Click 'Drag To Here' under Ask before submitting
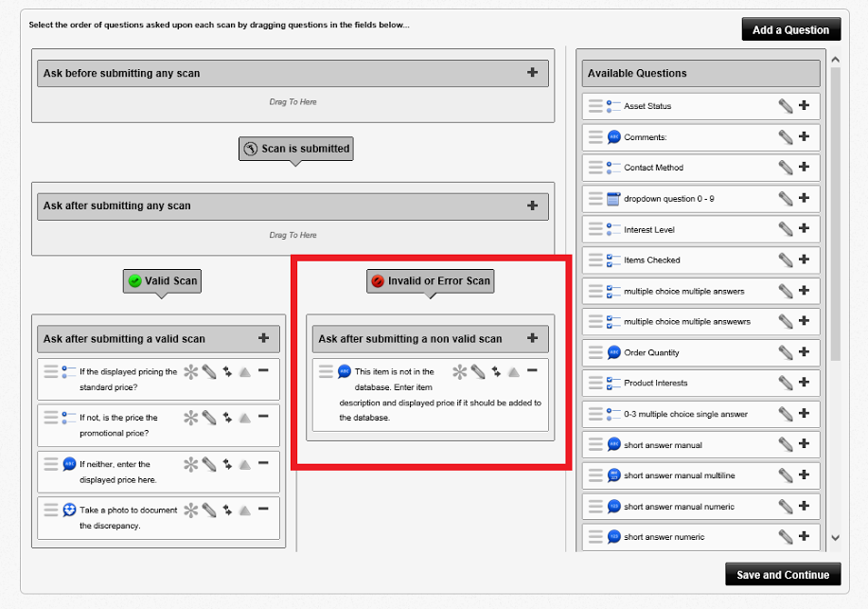Screen dimensions: 868x609 292,102
